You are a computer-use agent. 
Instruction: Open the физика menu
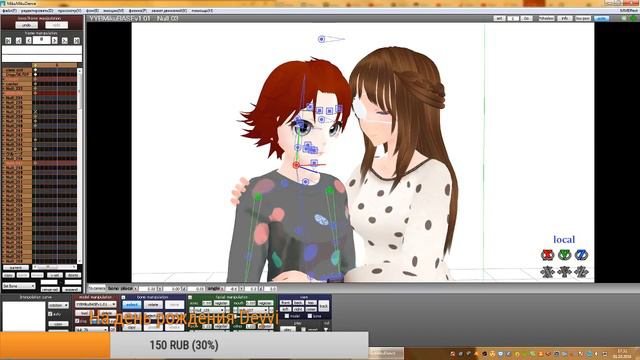138,11
